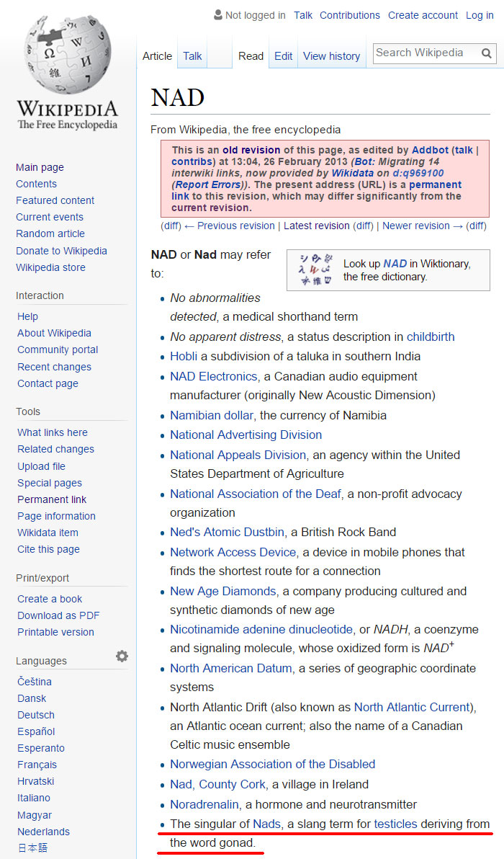Viewport: 504px width, 859px height.
Task: Open the testicles article link
Action: click(x=395, y=824)
